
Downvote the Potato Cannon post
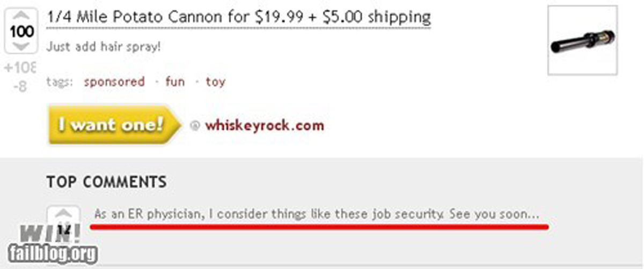[21, 47]
